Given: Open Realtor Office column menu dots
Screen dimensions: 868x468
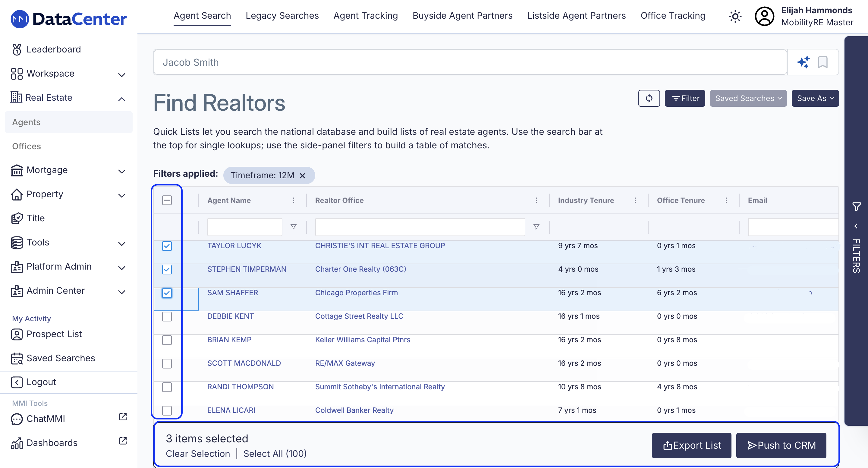Looking at the screenshot, I should 536,200.
